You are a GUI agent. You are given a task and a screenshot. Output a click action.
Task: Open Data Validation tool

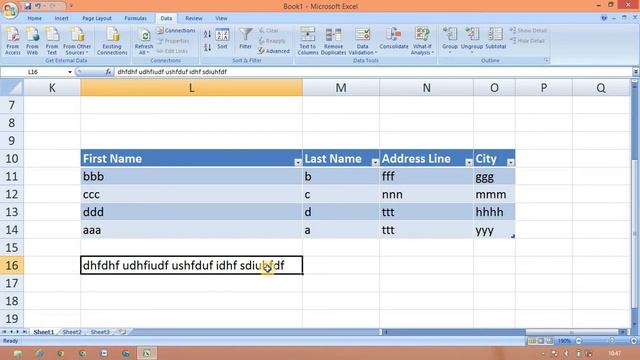pos(362,41)
